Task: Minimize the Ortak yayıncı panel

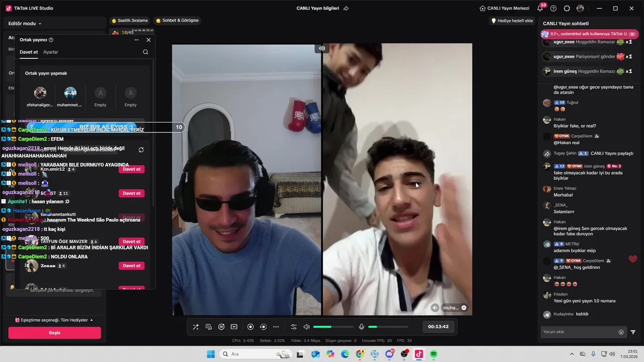Action: tap(136, 40)
